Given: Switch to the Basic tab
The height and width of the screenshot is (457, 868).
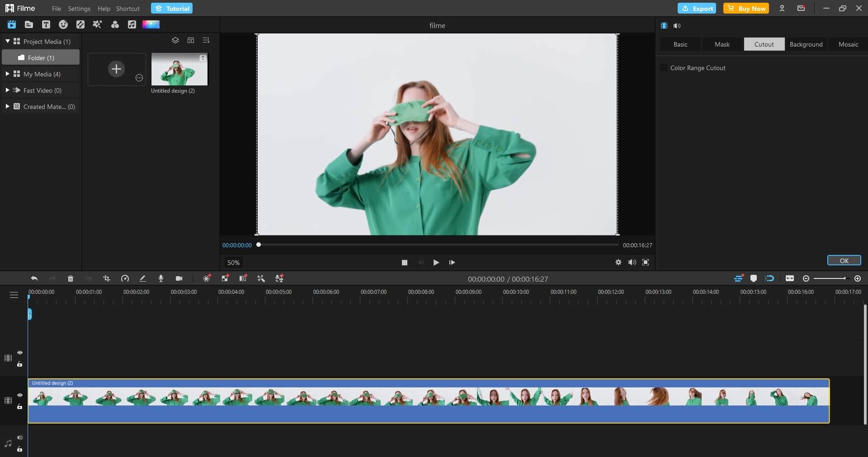Looking at the screenshot, I should coord(680,44).
